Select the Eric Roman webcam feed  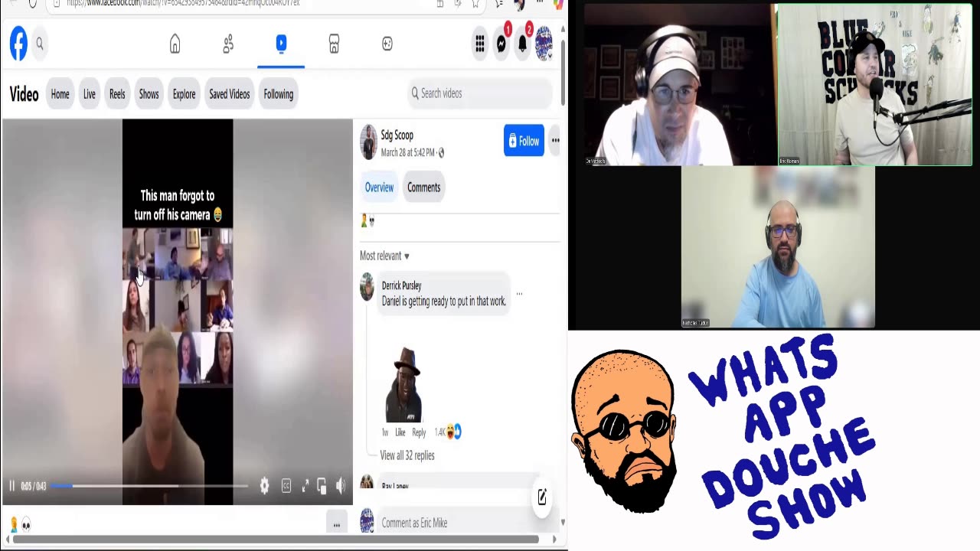[874, 85]
